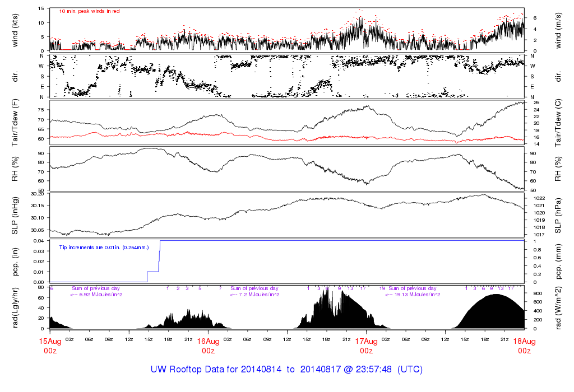Select the '65' Fahrenheit tick value
574x392 pixels.
coord(40,129)
